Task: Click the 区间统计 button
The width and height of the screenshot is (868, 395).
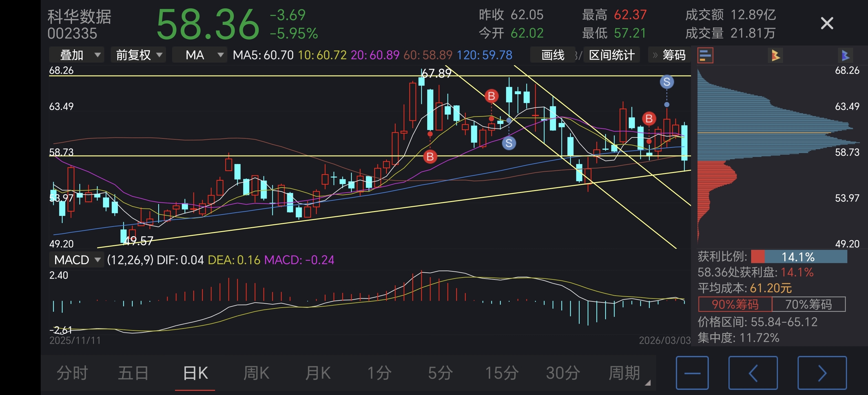Action: [x=612, y=55]
